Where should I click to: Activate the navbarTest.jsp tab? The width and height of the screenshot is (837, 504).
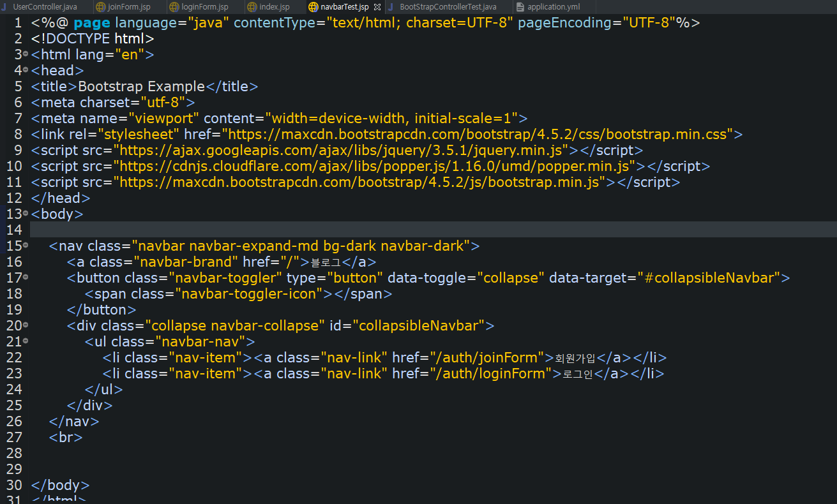coord(344,7)
